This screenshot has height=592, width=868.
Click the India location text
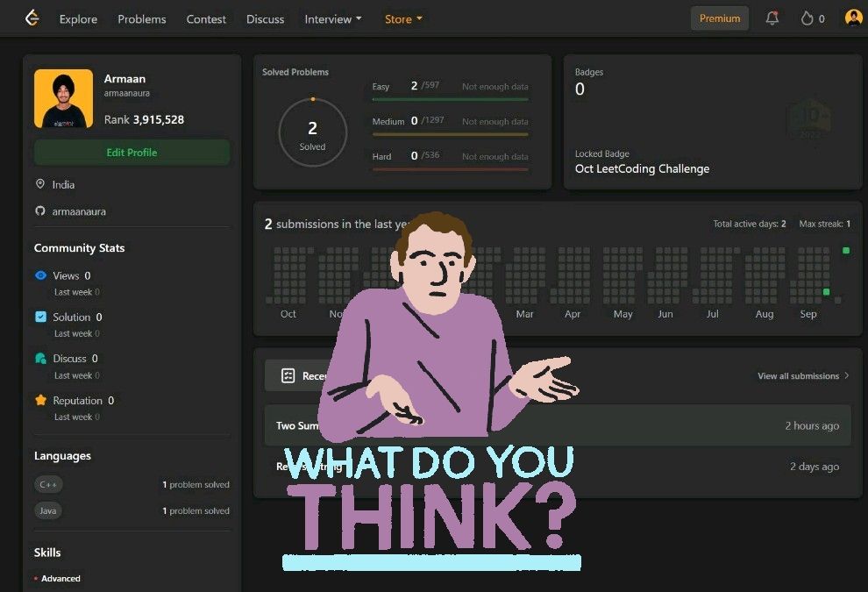click(63, 184)
